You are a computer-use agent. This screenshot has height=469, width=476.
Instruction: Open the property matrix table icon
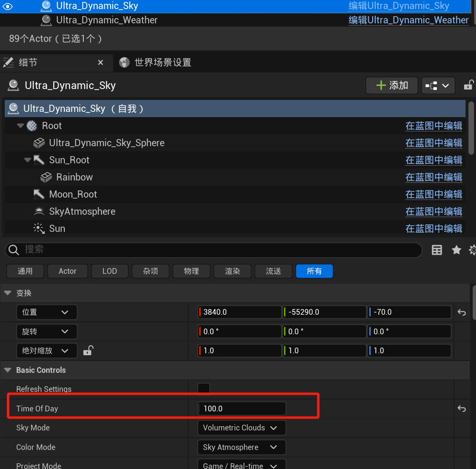point(437,250)
